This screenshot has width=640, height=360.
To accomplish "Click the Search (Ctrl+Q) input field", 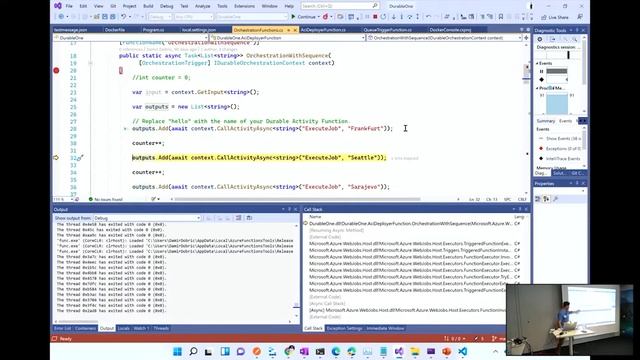I will [340, 6].
